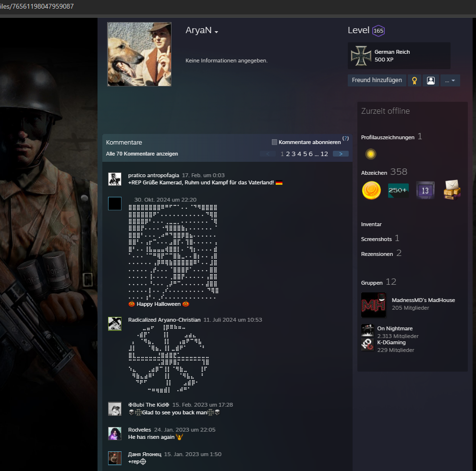476x471 pixels.
Task: Click the profile award icon under Profilauszeichnungen
Action: pyautogui.click(x=370, y=154)
